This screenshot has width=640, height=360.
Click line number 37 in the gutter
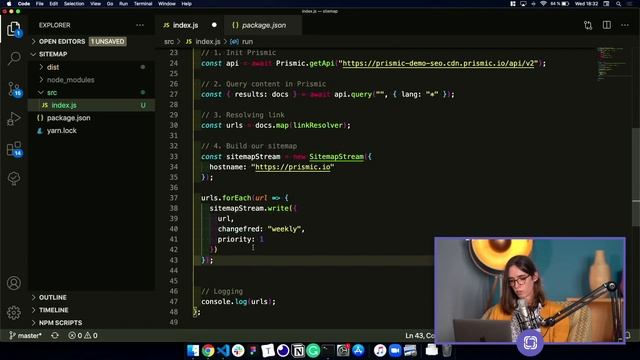point(174,198)
